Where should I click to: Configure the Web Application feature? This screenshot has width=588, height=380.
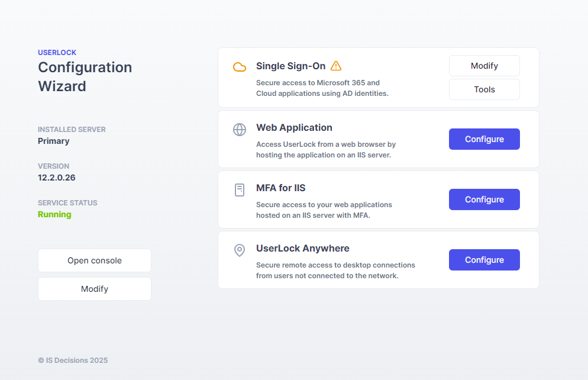(x=484, y=139)
